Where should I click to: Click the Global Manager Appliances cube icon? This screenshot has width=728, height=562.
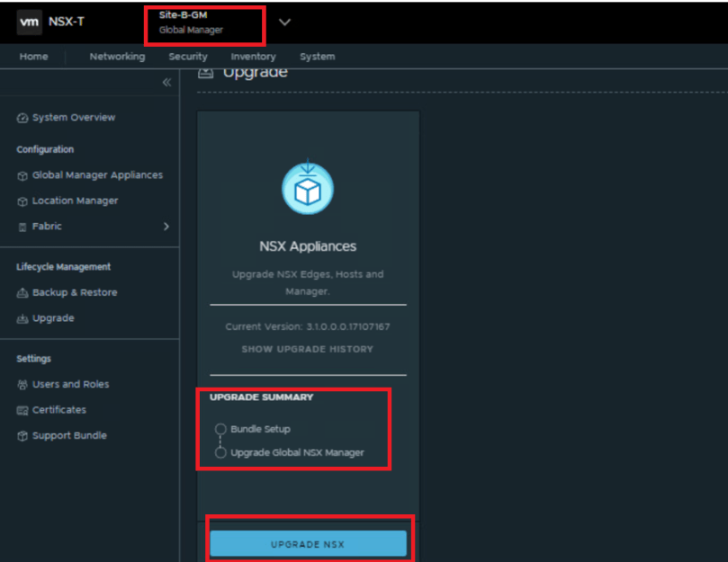click(x=22, y=175)
